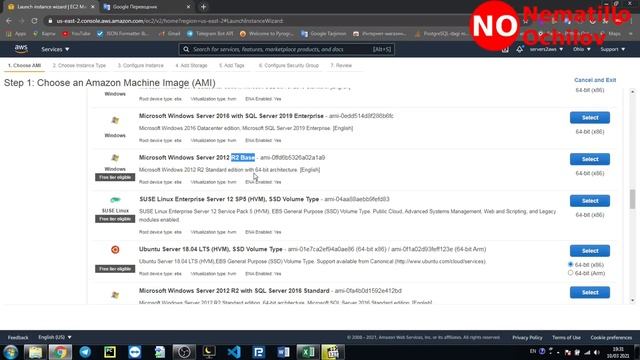Click the Windows icon for SQL Server 2016 Standard
The height and width of the screenshot is (360, 640).
coord(115,295)
